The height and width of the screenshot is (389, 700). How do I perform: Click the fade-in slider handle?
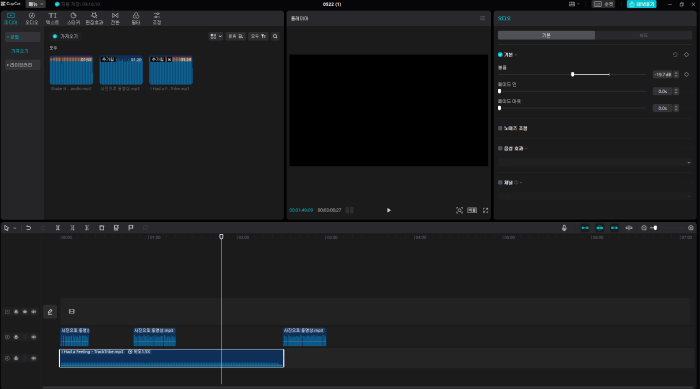click(500, 91)
